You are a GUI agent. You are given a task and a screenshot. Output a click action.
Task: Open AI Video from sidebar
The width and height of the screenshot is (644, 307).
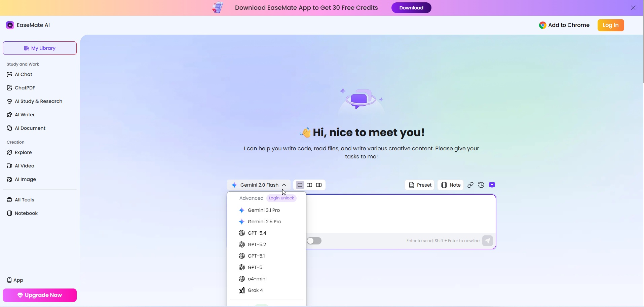20,166
